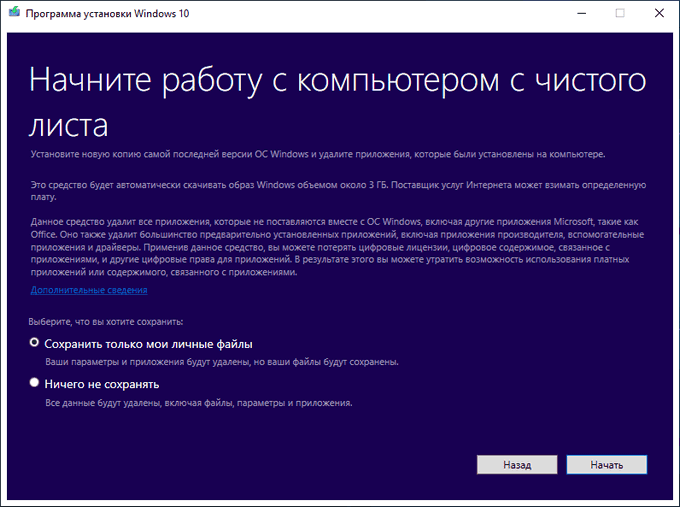This screenshot has width=680, height=507.
Task: Click the disabled maximize window button
Action: point(620,13)
